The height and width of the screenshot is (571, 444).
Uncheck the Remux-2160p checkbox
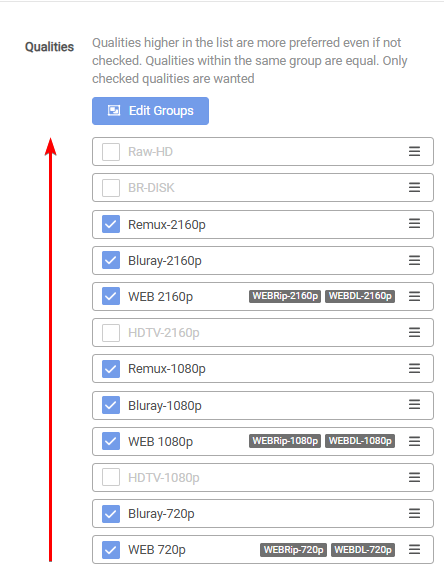tap(111, 224)
